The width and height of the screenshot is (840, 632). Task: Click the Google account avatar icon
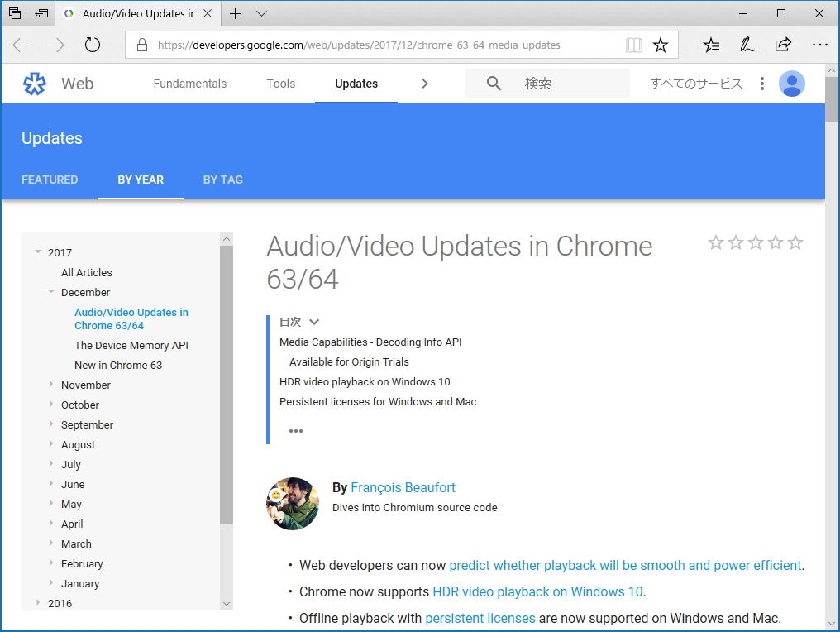(x=791, y=84)
